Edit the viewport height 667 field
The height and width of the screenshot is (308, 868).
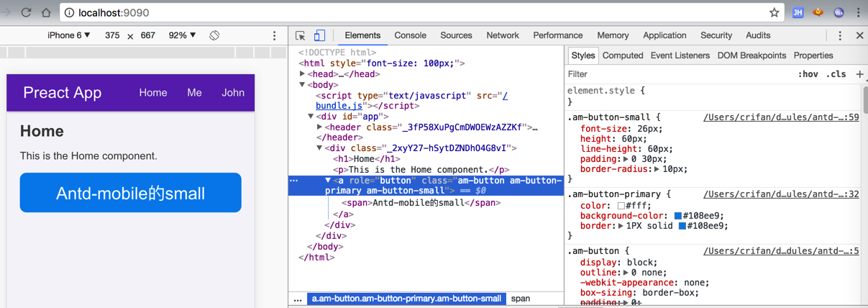pos(148,35)
